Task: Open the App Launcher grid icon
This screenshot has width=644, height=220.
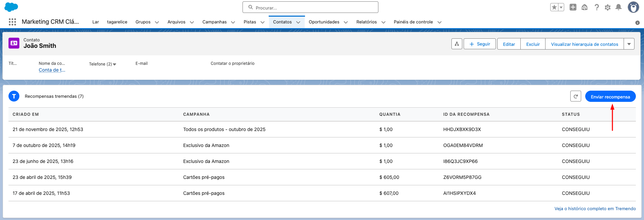Action: [x=12, y=22]
